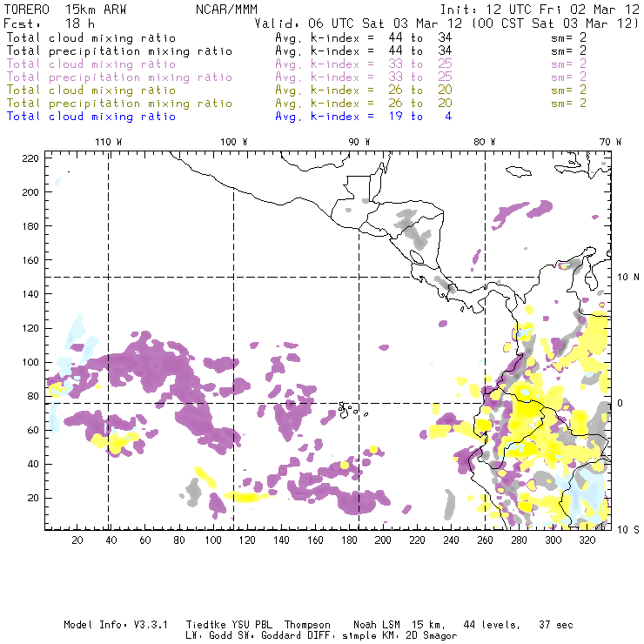Image resolution: width=644 pixels, height=644 pixels.
Task: Click the horizontal-axis tick label '320'
Action: (587, 540)
